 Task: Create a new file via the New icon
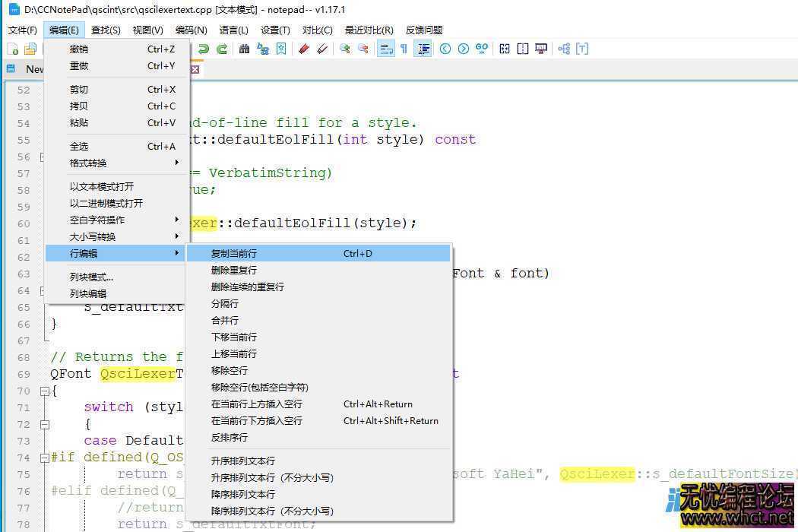(x=14, y=49)
